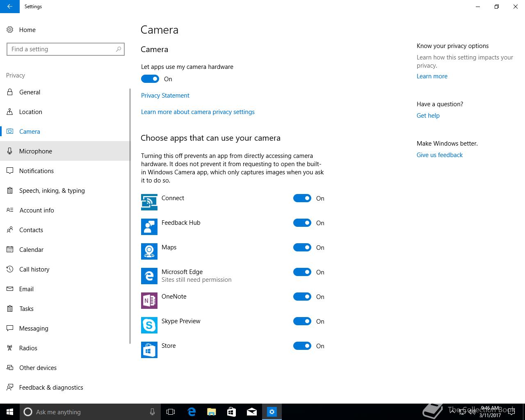Open Learn more about camera privacy settings

pyautogui.click(x=198, y=112)
